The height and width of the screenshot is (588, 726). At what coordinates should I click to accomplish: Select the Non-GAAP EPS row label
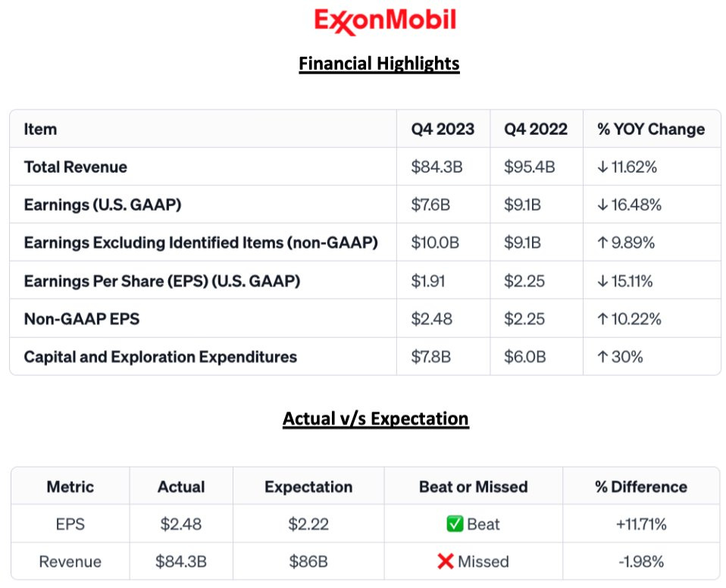pos(82,319)
